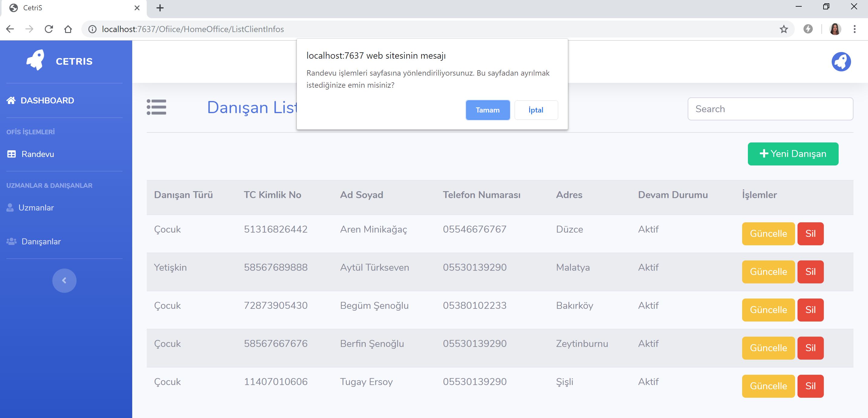Click in the Search field
Viewport: 868px width, 418px height.
pyautogui.click(x=770, y=109)
